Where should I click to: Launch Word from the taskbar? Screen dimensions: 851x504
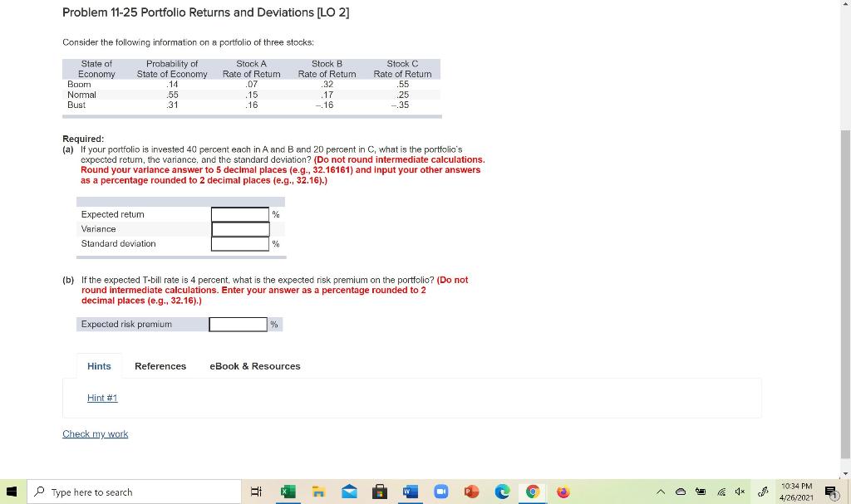tap(410, 492)
